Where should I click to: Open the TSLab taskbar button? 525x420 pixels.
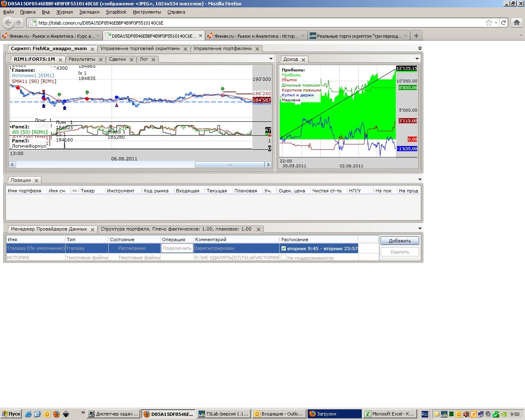tap(224, 414)
